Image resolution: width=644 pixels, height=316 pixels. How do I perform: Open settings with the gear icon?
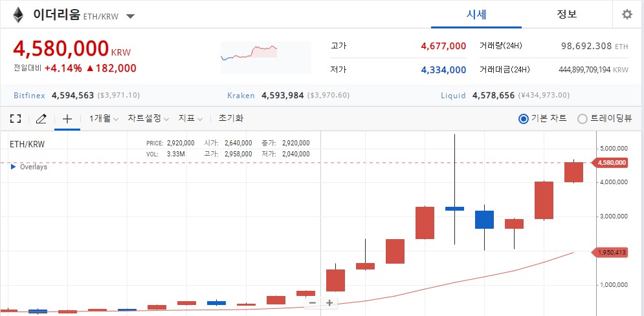(x=627, y=14)
